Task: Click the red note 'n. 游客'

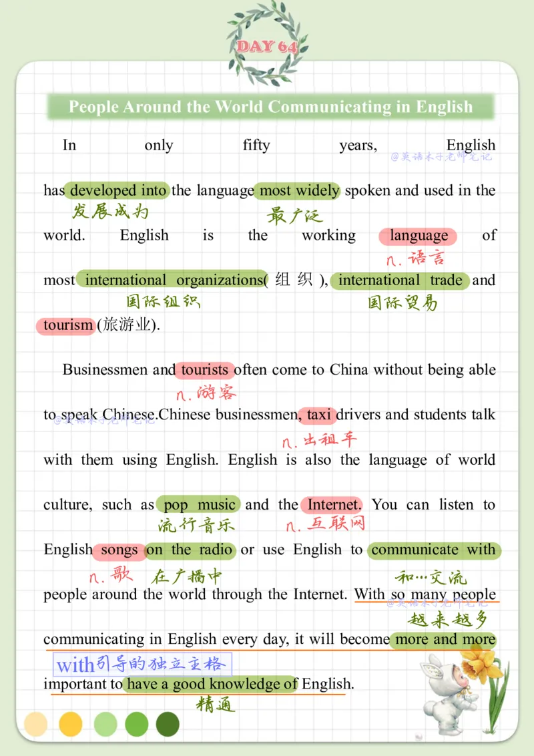Action: pos(207,393)
